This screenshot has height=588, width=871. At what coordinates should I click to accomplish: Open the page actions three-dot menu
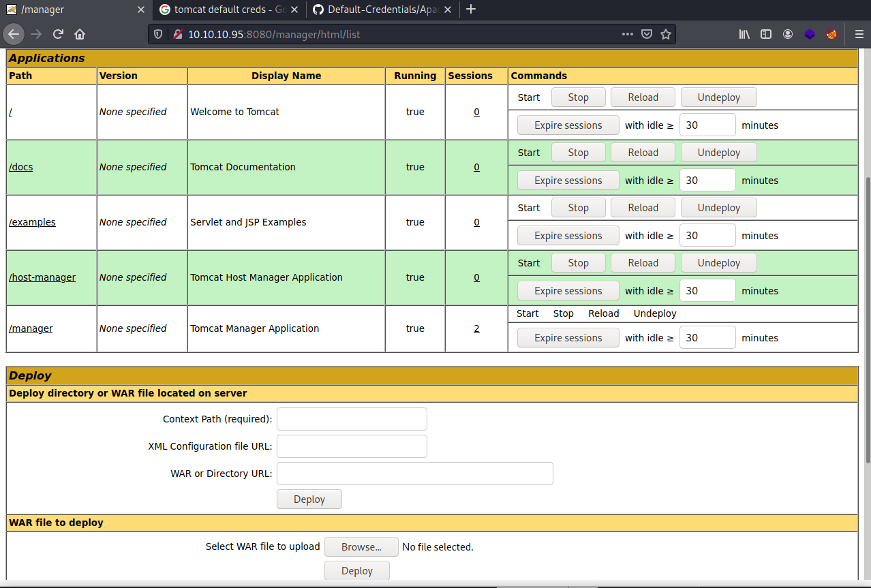(x=628, y=34)
